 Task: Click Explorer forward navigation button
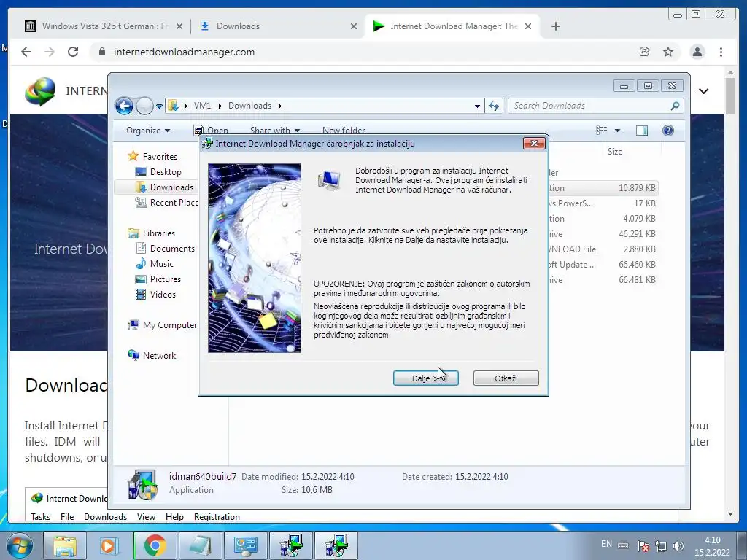coord(144,106)
